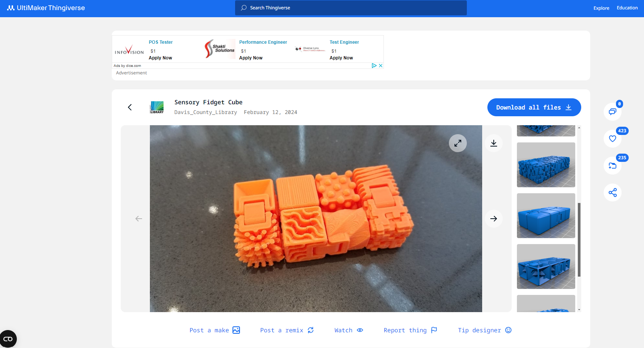The height and width of the screenshot is (348, 644).
Task: Open the Explore menu
Action: click(x=601, y=8)
